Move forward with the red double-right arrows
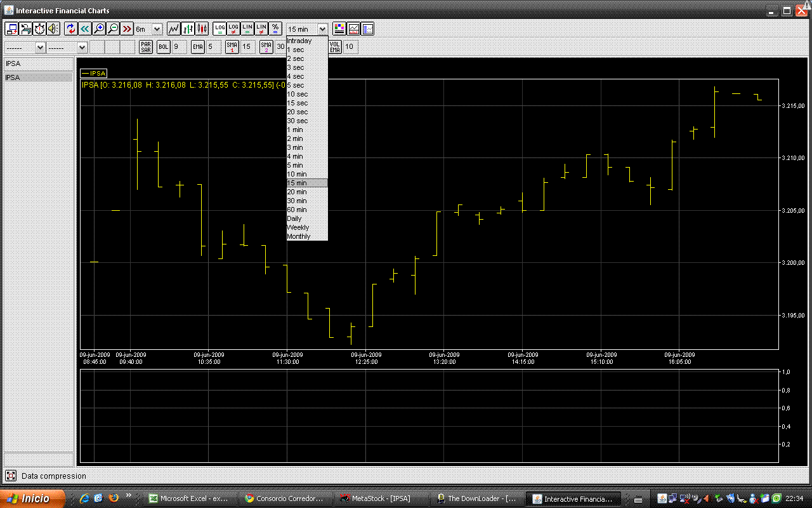This screenshot has height=508, width=812. [x=127, y=29]
